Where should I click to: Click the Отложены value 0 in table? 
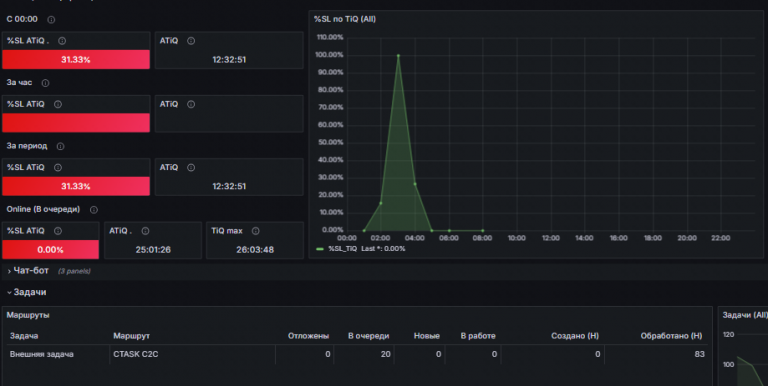coord(328,354)
